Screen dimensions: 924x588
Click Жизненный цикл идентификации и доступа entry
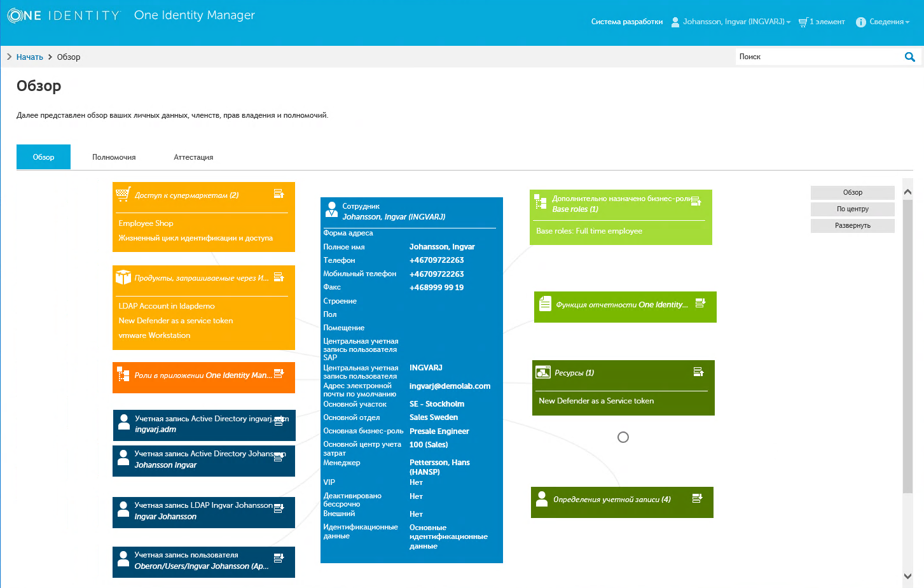click(x=195, y=238)
